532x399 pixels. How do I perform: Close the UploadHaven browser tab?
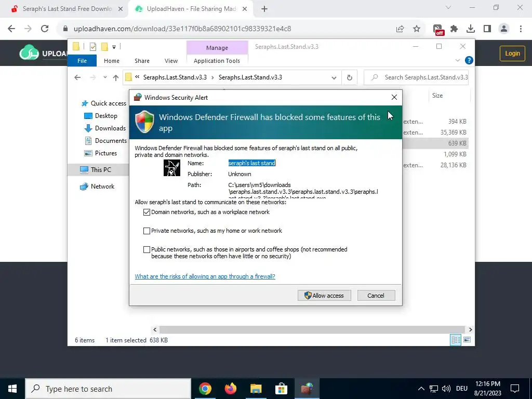(x=245, y=9)
